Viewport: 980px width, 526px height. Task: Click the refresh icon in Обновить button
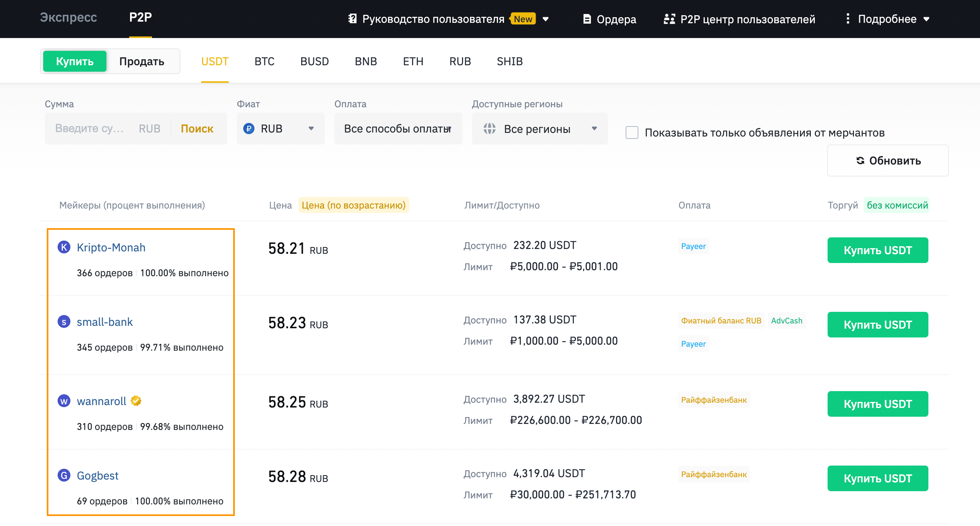tap(860, 161)
